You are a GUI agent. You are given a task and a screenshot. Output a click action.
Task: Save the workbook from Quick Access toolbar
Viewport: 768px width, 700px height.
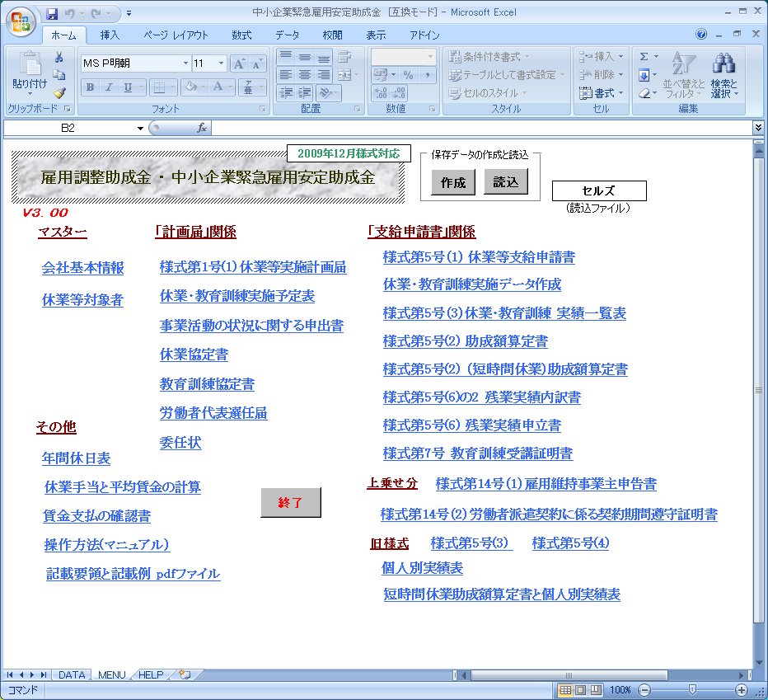click(x=52, y=14)
